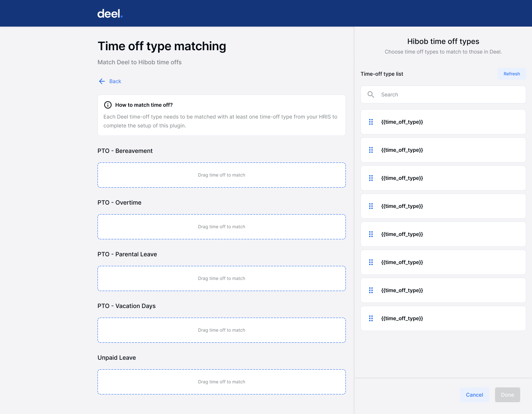Click the 'Time off type matching' heading
Image resolution: width=532 pixels, height=414 pixels.
click(162, 46)
